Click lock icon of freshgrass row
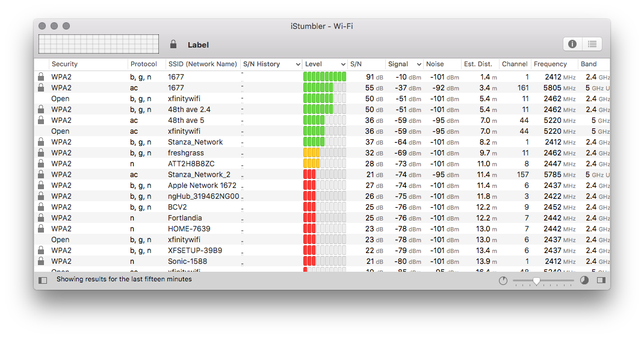This screenshot has height=338, width=644. click(x=41, y=152)
